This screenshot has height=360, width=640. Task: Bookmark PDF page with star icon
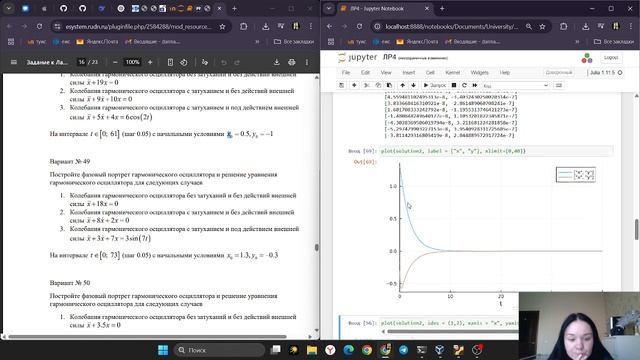click(222, 27)
